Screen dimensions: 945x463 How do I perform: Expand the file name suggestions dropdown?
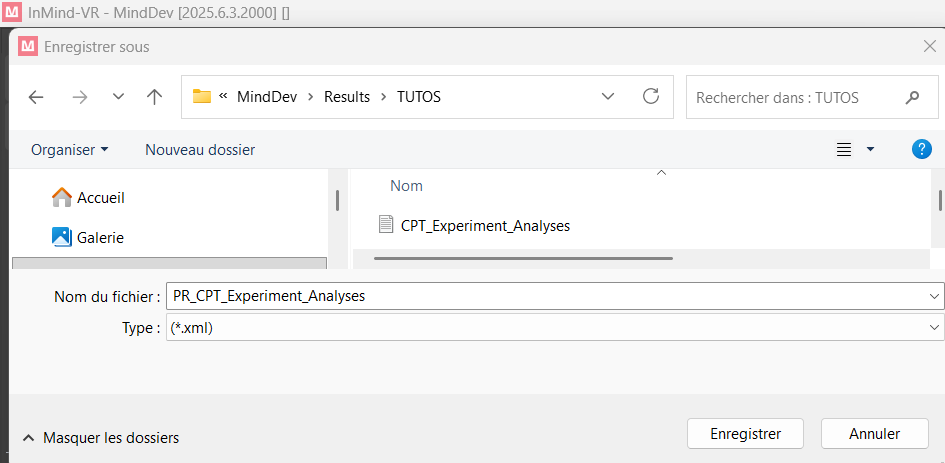pos(935,296)
